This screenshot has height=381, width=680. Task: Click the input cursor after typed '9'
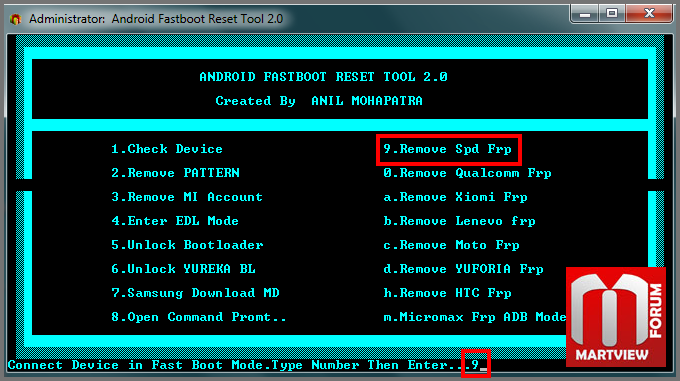484,369
